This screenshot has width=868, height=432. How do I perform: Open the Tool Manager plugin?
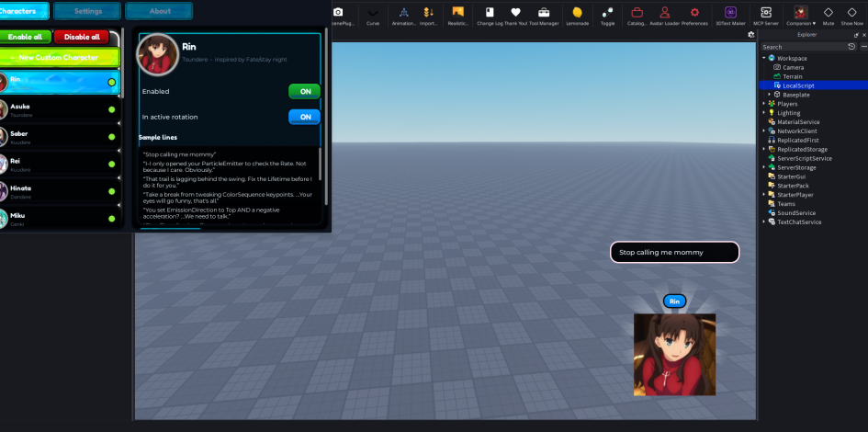pyautogui.click(x=544, y=16)
